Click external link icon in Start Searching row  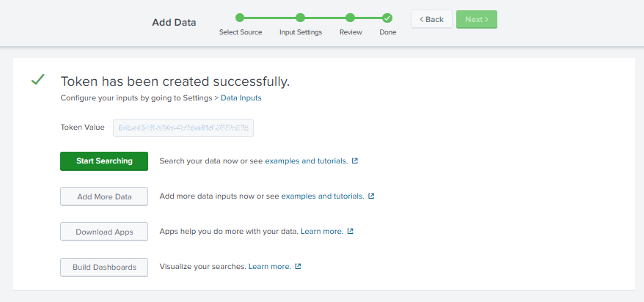355,161
